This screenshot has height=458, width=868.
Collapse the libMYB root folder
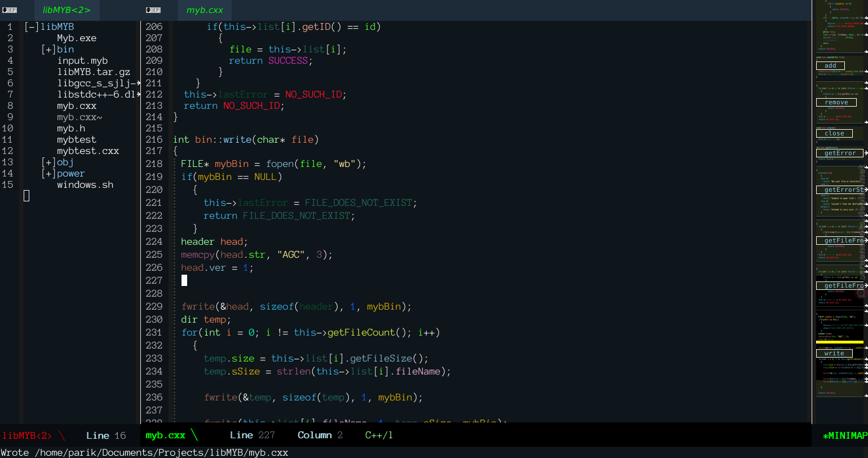pos(32,27)
